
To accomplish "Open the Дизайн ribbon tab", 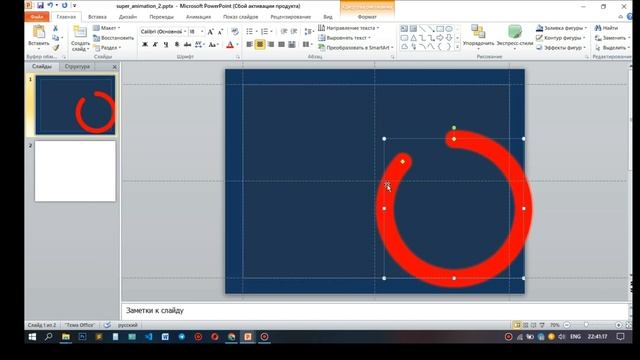I will click(x=128, y=17).
